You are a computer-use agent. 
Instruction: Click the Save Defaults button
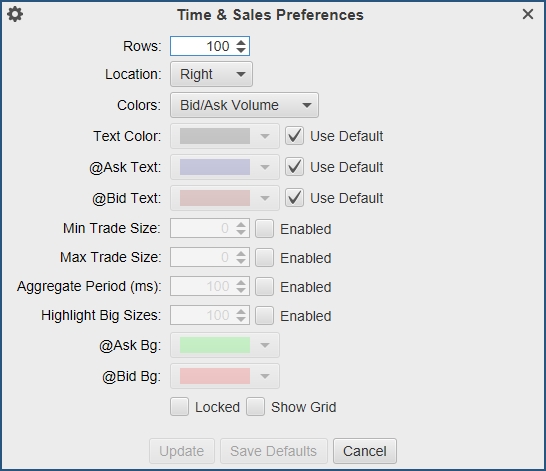click(x=274, y=451)
